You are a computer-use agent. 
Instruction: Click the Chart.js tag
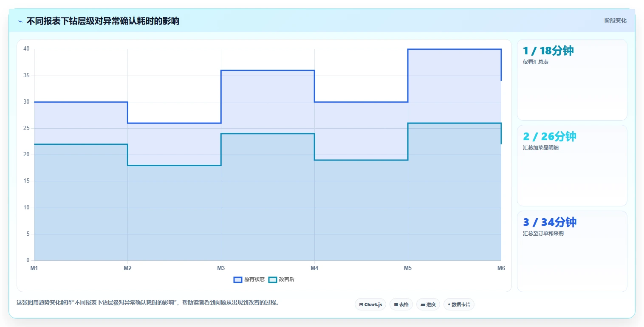[x=370, y=304]
